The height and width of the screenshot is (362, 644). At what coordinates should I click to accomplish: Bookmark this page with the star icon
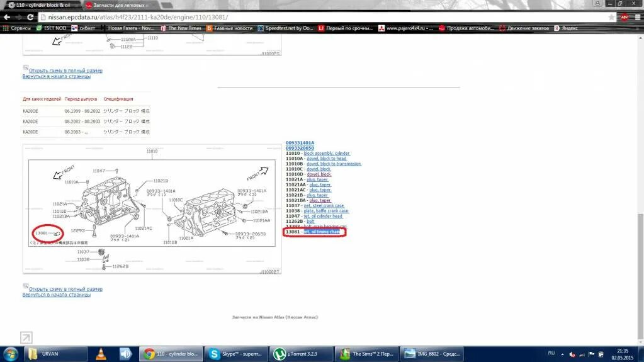[611, 17]
